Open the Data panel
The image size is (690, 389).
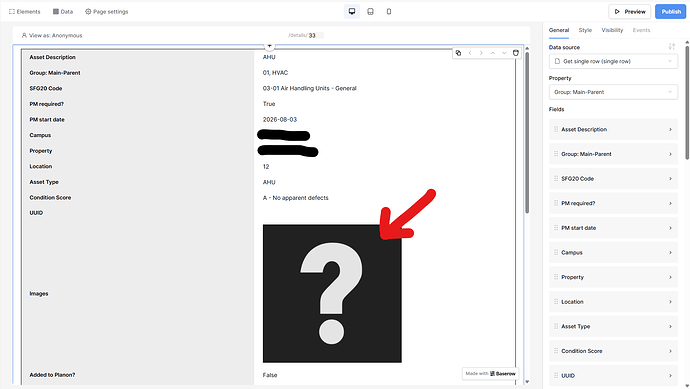63,12
